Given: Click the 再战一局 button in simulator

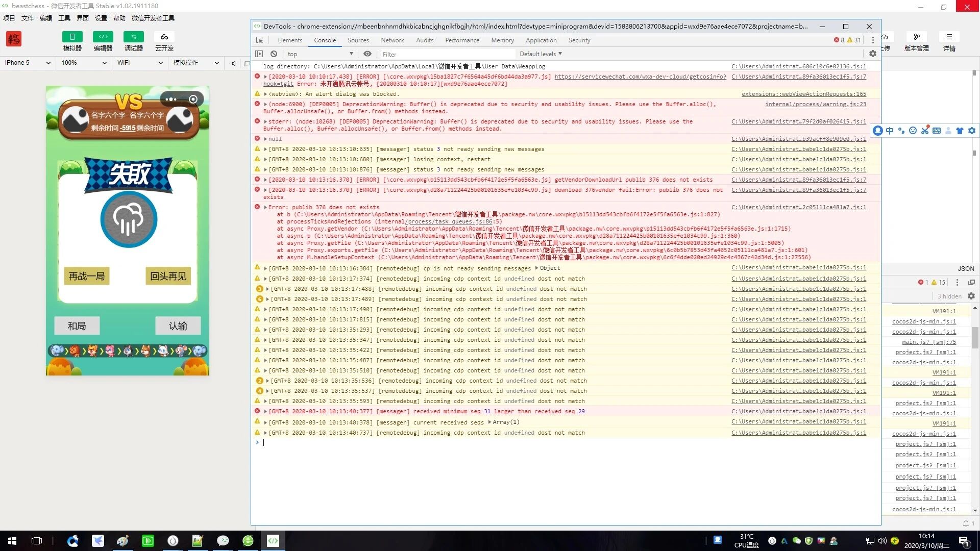Looking at the screenshot, I should pos(87,276).
